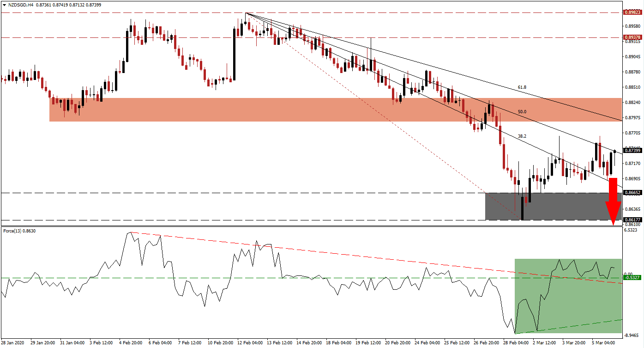Click the NZDSGD,H4 chart title text
The width and height of the screenshot is (644, 348).
click(x=20, y=4)
